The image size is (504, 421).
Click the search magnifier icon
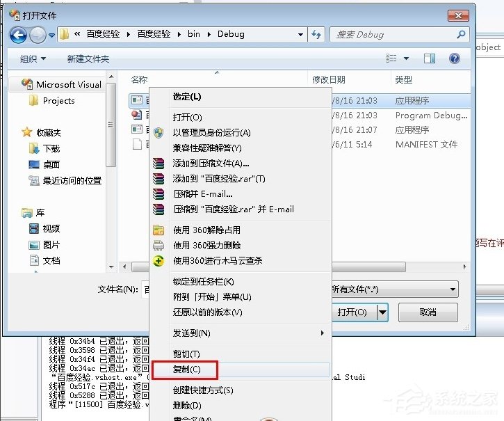tap(461, 34)
